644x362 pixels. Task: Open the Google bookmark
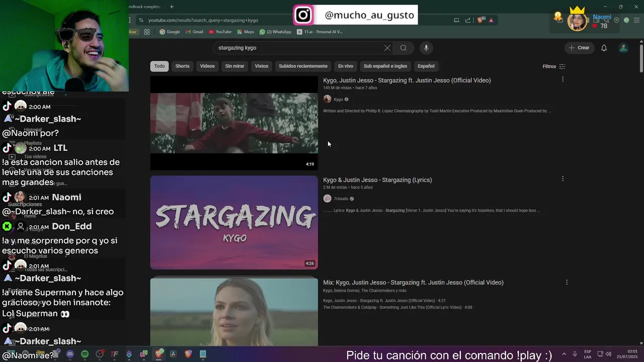pyautogui.click(x=170, y=32)
